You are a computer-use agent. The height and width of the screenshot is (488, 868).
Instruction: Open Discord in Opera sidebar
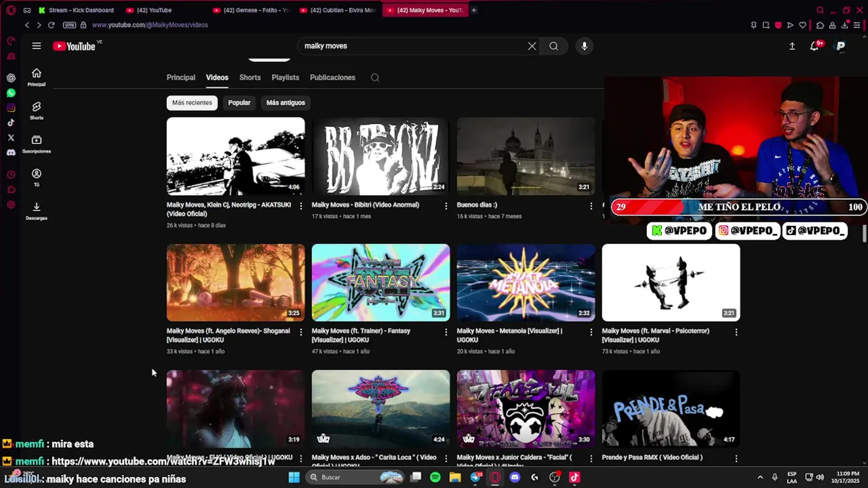[x=11, y=152]
